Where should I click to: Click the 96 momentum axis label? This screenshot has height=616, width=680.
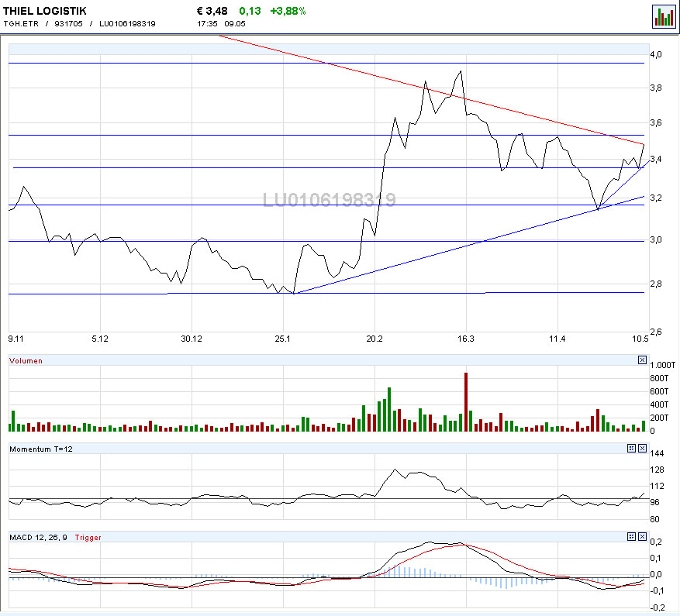pyautogui.click(x=655, y=502)
